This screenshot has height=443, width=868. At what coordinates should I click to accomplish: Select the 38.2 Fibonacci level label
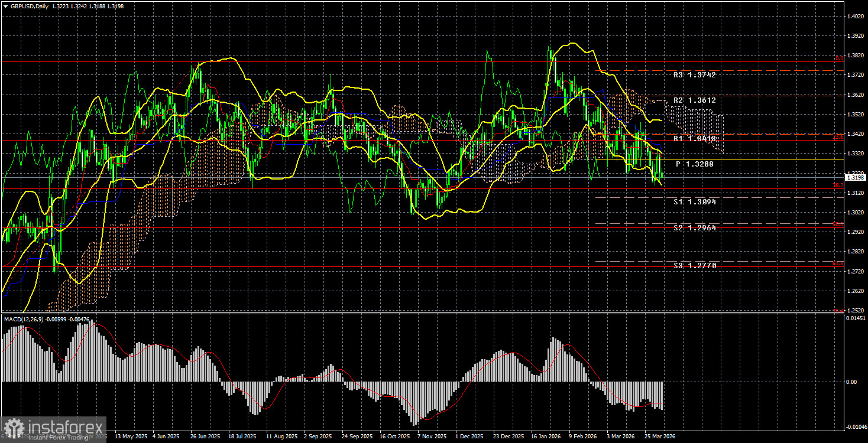click(838, 185)
